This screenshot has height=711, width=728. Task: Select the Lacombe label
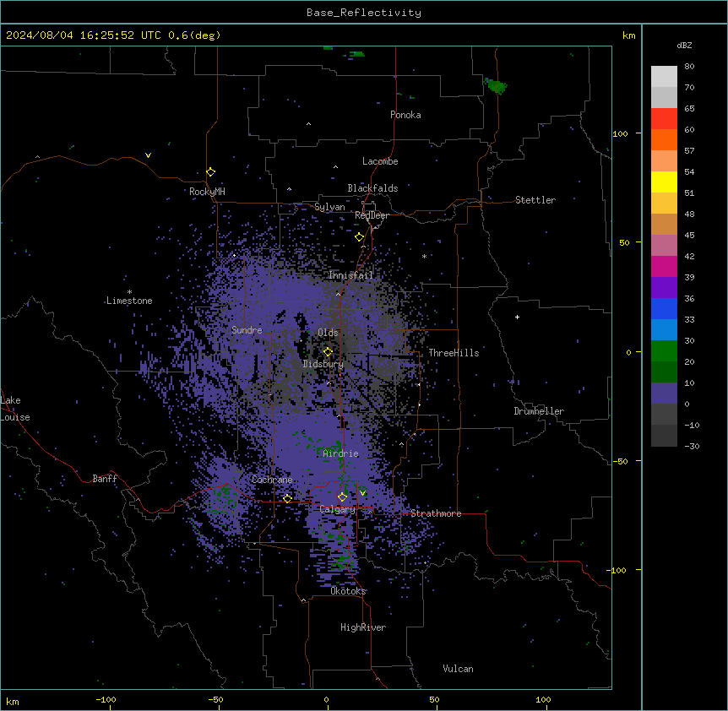pos(380,161)
